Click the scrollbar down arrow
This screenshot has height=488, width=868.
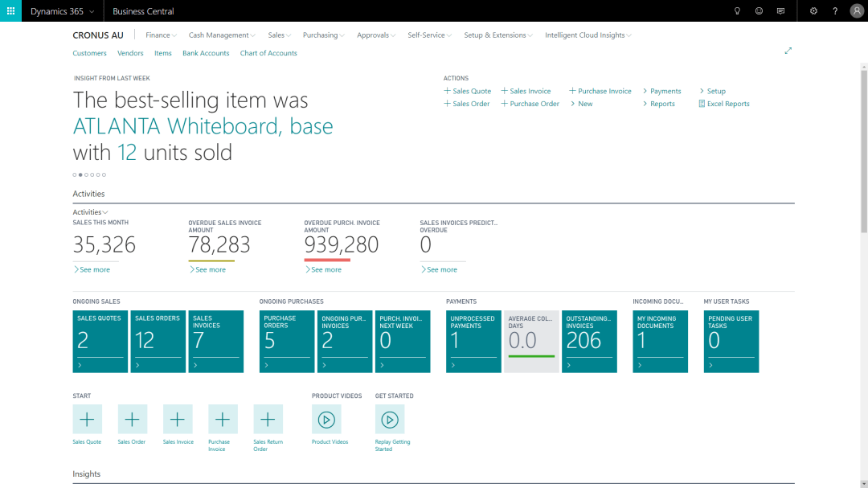[863, 484]
